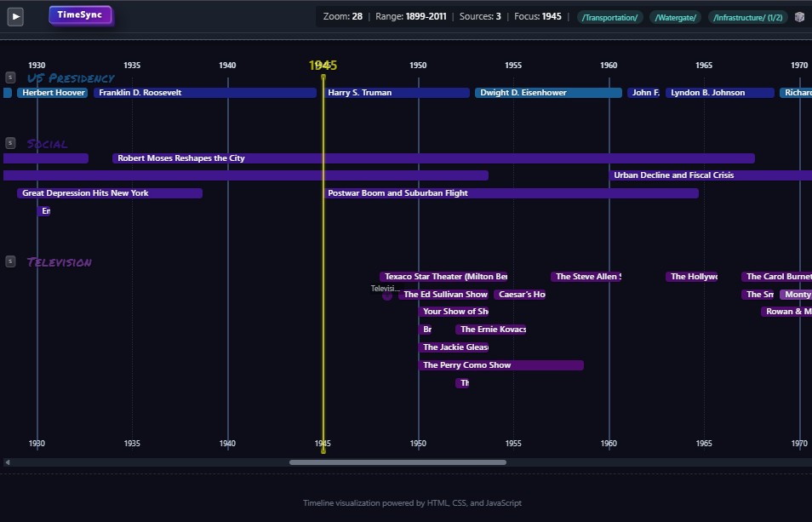Open the cube icon in the top bar
812x522 pixels.
[799, 17]
